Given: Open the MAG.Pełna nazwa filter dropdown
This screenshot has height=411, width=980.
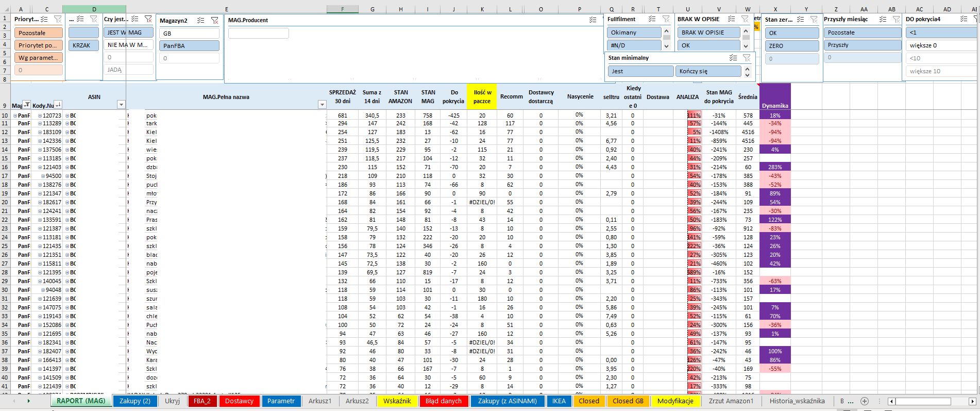Looking at the screenshot, I should [322, 105].
